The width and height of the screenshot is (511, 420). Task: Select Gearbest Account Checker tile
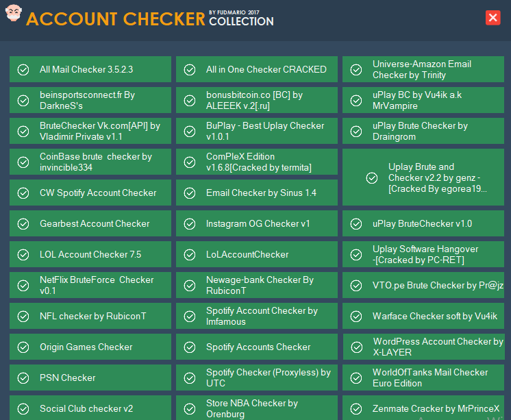click(x=90, y=223)
